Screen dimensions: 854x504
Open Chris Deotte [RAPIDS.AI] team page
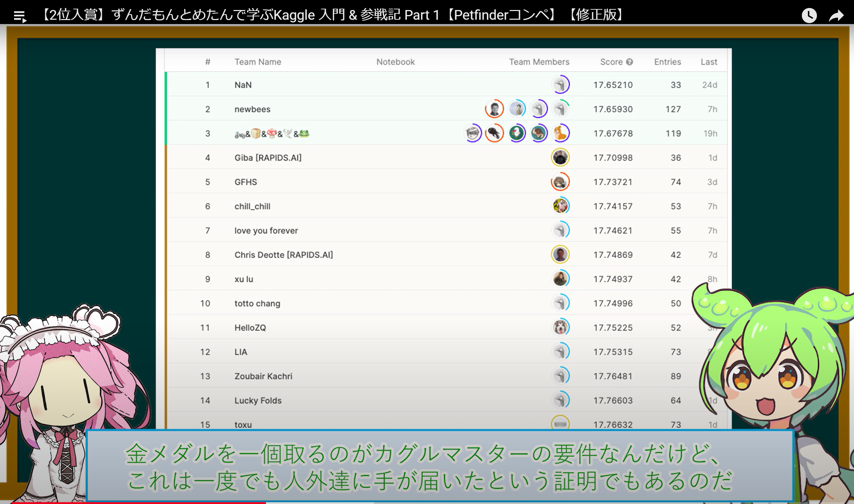(x=284, y=255)
